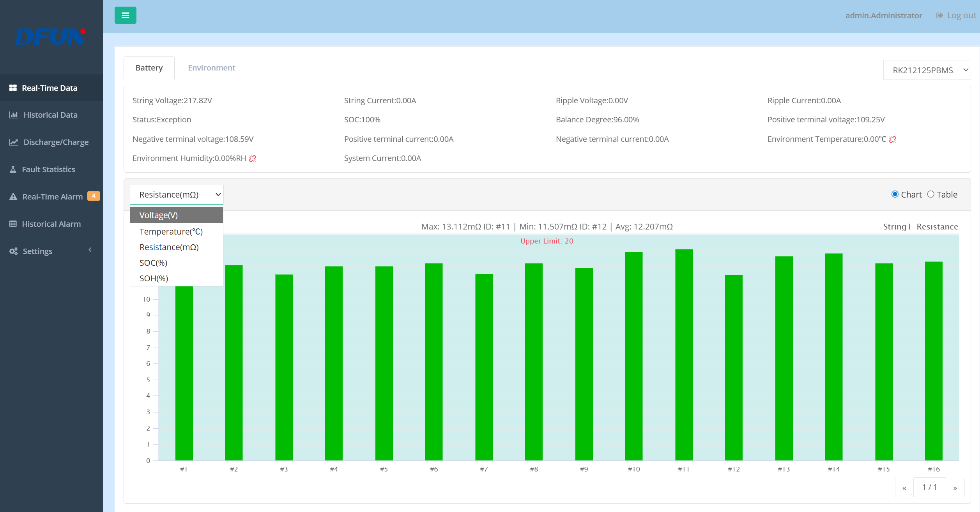980x512 pixels.
Task: Go to next chart page arrow
Action: 955,488
